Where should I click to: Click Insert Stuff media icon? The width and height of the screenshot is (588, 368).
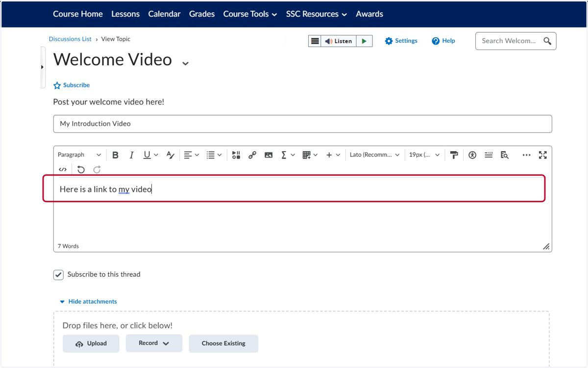click(236, 155)
